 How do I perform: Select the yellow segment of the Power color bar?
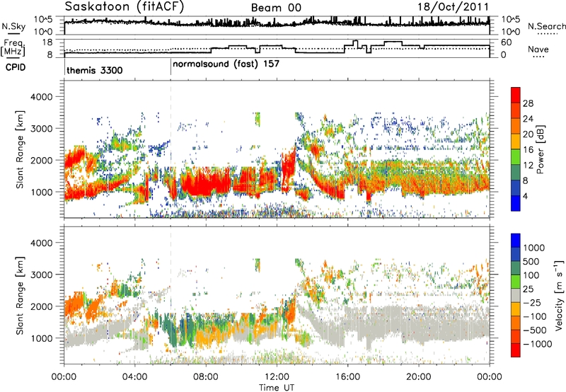click(516, 141)
